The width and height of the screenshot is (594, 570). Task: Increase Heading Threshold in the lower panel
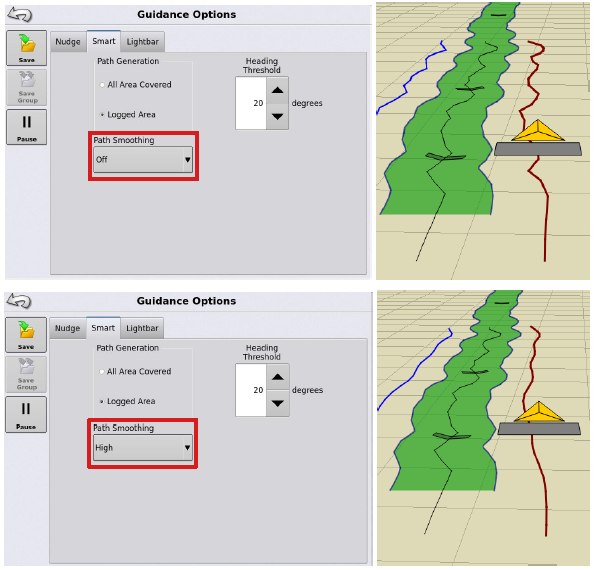(x=278, y=377)
